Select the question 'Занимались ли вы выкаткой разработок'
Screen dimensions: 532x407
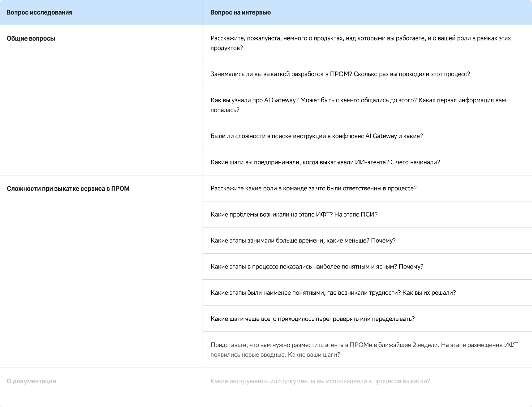tap(340, 74)
